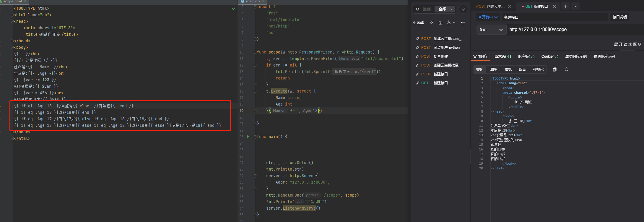This screenshot has height=222, width=644.
Task: Click the 新建接口 interface name field
Action: [555, 17]
